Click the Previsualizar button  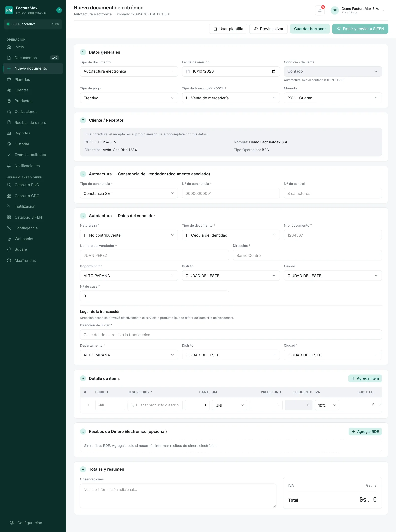pyautogui.click(x=268, y=29)
